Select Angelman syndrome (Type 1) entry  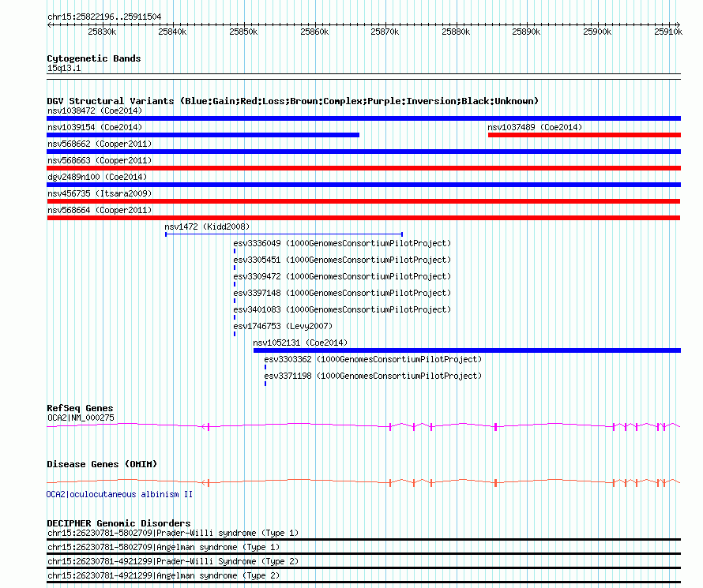click(164, 547)
